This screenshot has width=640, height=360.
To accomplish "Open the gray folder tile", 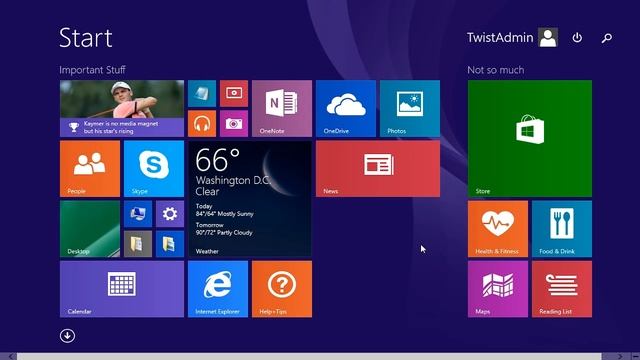I will click(138, 244).
